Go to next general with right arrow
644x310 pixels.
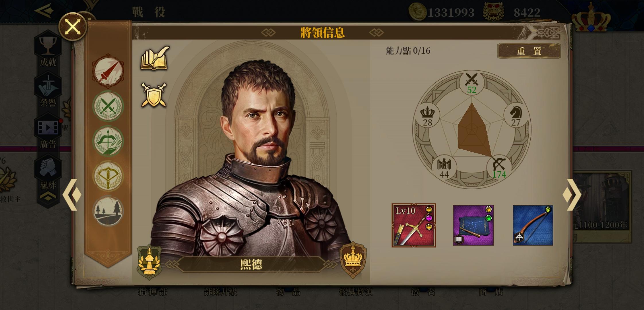point(572,195)
